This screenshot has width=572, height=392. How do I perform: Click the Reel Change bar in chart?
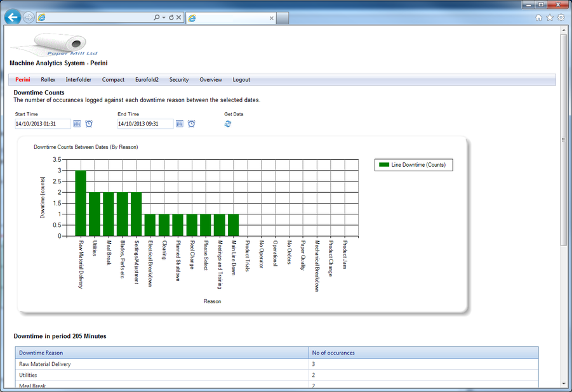click(192, 225)
